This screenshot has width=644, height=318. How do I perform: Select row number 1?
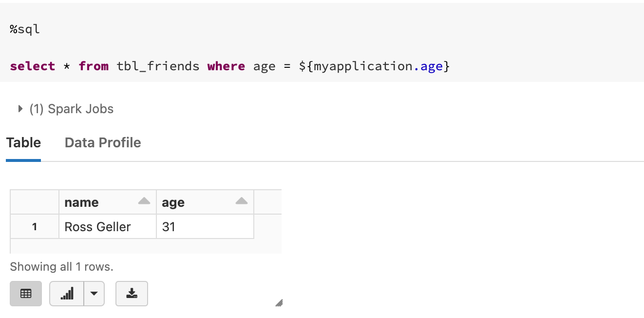coord(35,226)
